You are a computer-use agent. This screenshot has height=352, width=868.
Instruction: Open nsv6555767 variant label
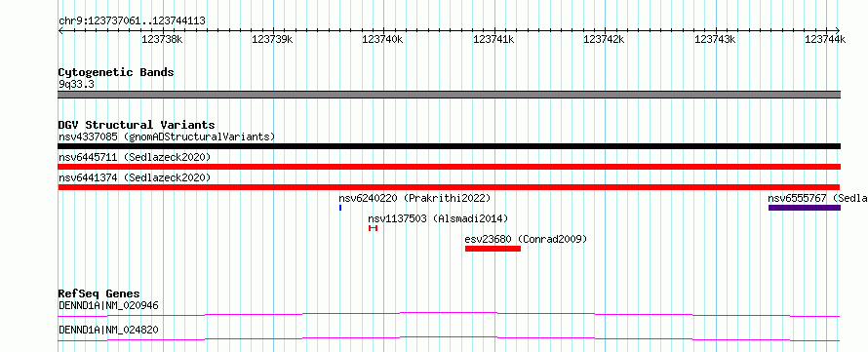(x=817, y=198)
